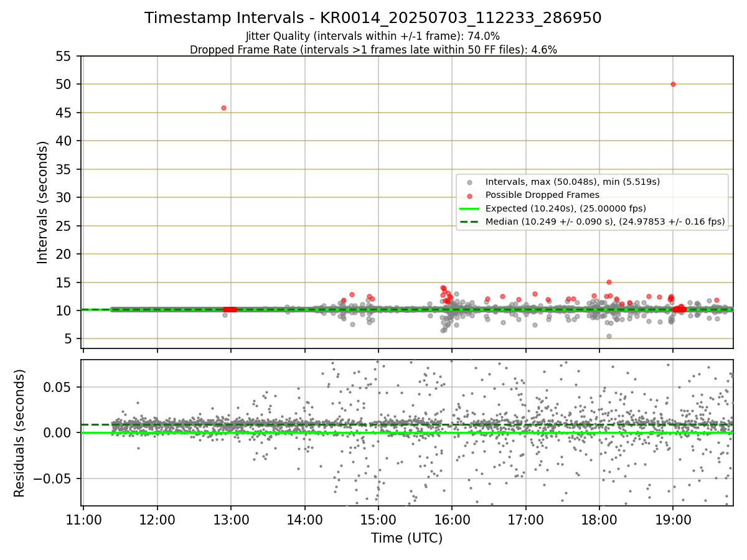Click the '18:00' x-axis tick label
This screenshot has height=560, width=747.
pyautogui.click(x=599, y=519)
